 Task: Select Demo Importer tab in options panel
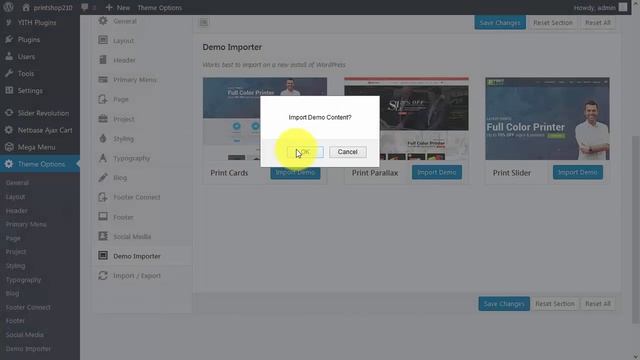pos(142,256)
